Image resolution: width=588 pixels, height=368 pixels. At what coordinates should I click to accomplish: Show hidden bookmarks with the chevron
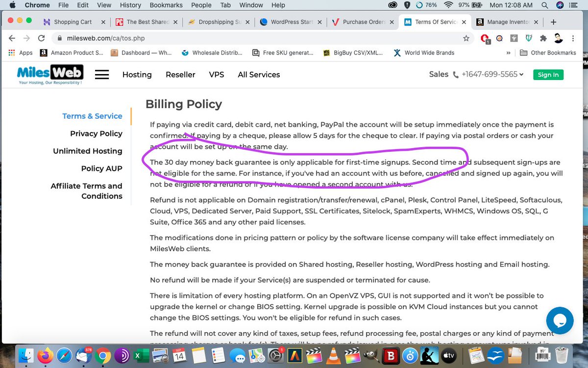(x=508, y=53)
